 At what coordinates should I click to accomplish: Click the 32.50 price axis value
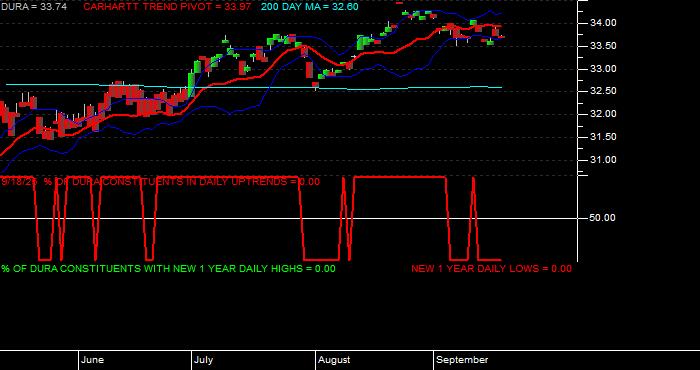[x=603, y=91]
